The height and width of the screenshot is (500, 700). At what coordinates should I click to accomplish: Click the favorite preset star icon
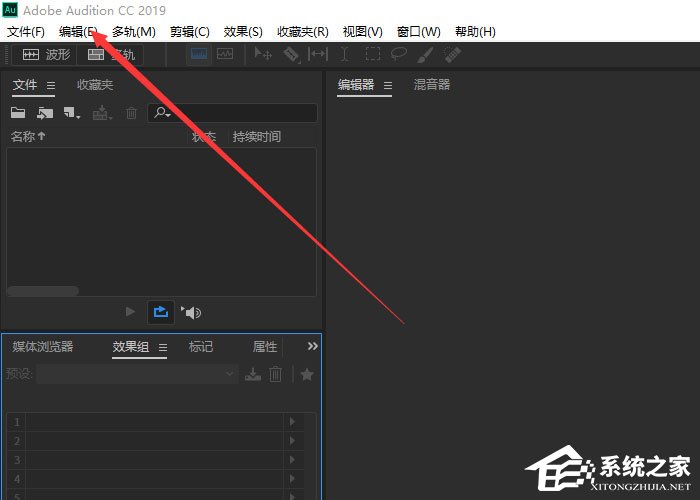(x=307, y=374)
